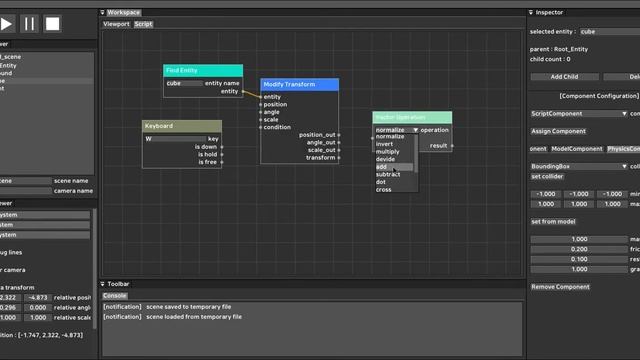Image resolution: width=640 pixels, height=360 pixels.
Task: Click the operation list scrollbar
Action: (416, 153)
